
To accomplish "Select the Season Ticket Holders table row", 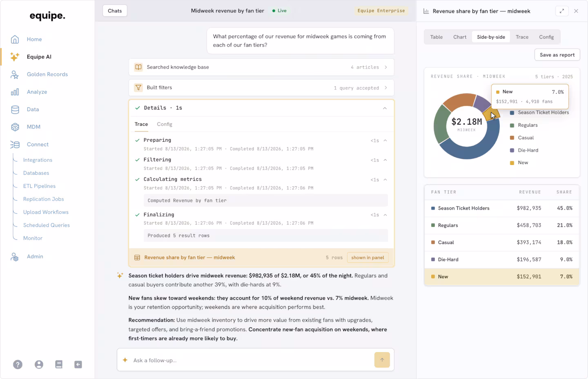I will [502, 208].
